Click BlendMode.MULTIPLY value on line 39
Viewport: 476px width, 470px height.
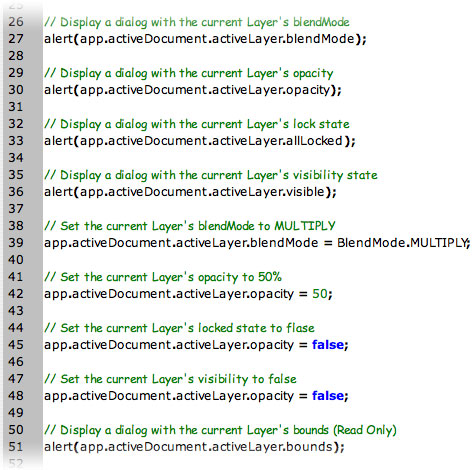pyautogui.click(x=402, y=243)
